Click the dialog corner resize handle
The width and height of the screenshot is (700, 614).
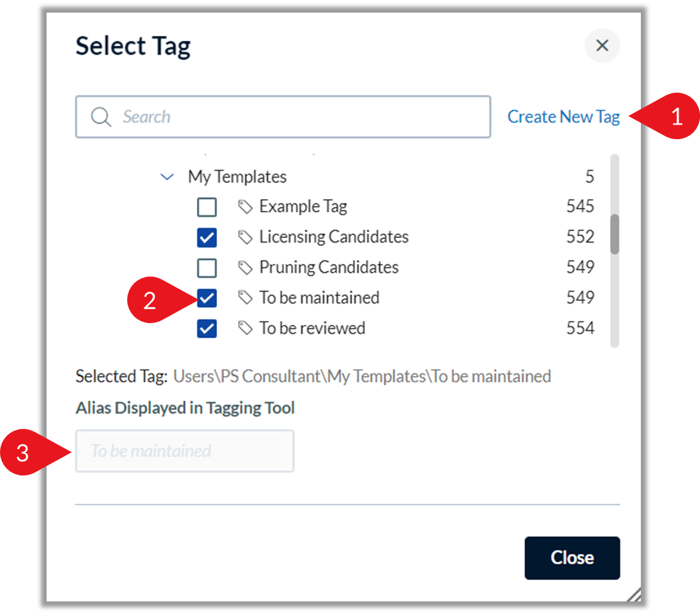click(635, 595)
